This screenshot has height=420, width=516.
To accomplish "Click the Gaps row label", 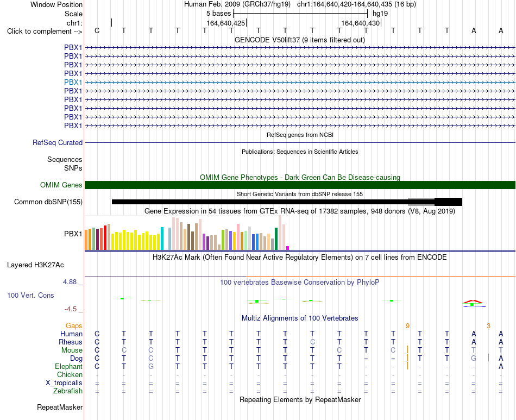I will click(x=74, y=325).
